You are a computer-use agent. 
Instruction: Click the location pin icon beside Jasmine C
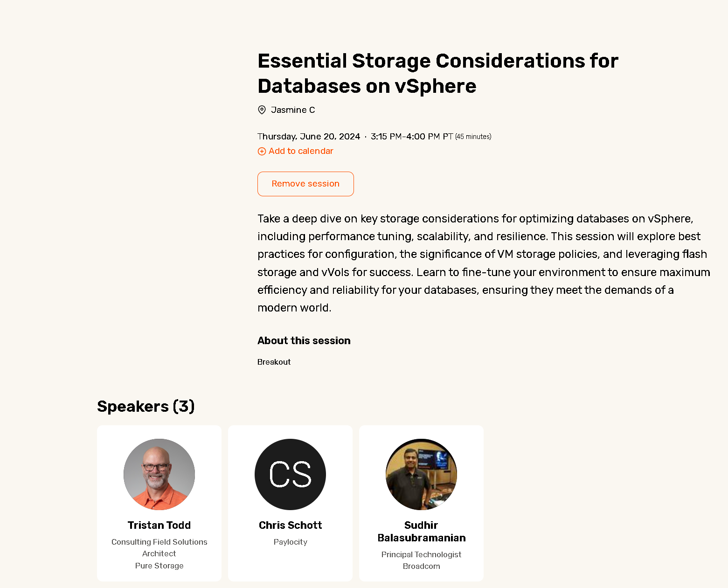[262, 110]
